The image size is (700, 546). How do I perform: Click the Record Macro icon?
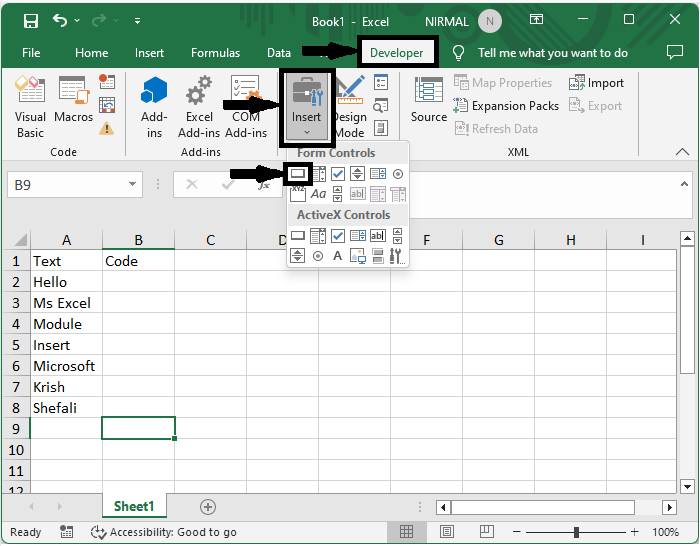pyautogui.click(x=107, y=82)
